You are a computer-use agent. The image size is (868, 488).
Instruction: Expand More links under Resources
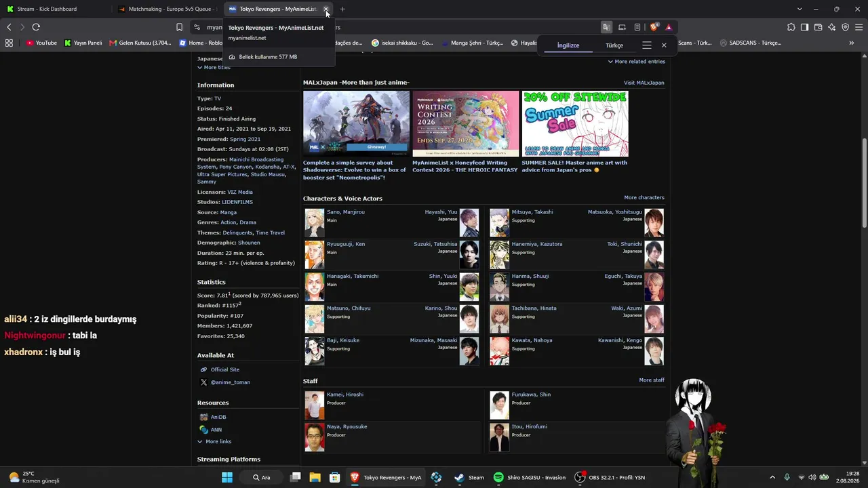pos(214,441)
